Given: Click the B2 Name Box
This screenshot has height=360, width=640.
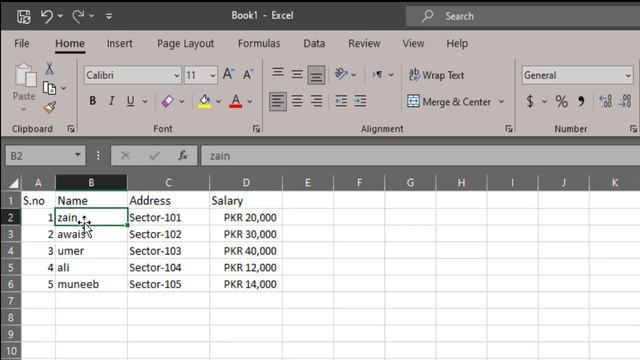Looking at the screenshot, I should pyautogui.click(x=45, y=156).
